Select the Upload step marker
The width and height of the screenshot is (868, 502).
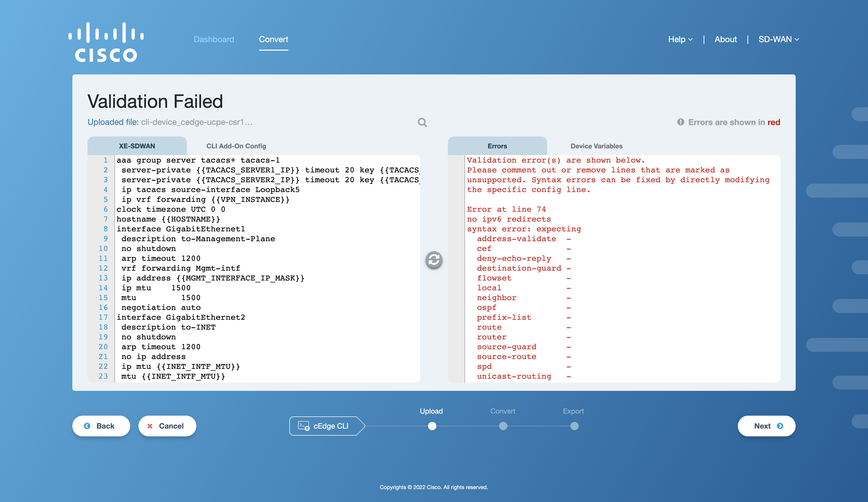click(432, 426)
